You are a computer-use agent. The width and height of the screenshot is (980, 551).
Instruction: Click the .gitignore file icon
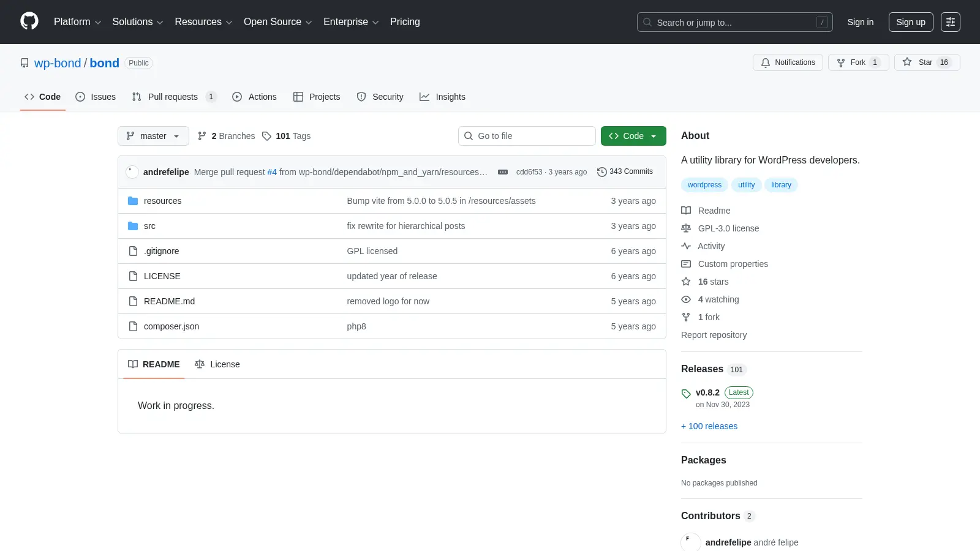click(x=133, y=251)
